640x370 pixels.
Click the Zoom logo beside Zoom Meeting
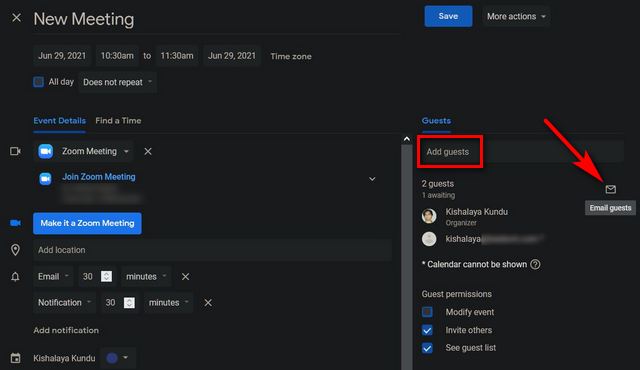(x=46, y=151)
